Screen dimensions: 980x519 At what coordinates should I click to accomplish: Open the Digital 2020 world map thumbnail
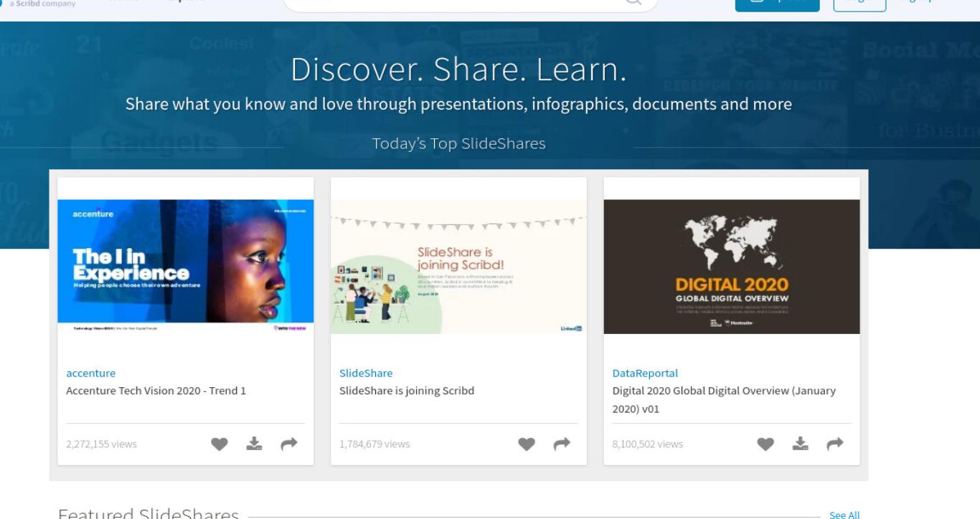pos(732,267)
